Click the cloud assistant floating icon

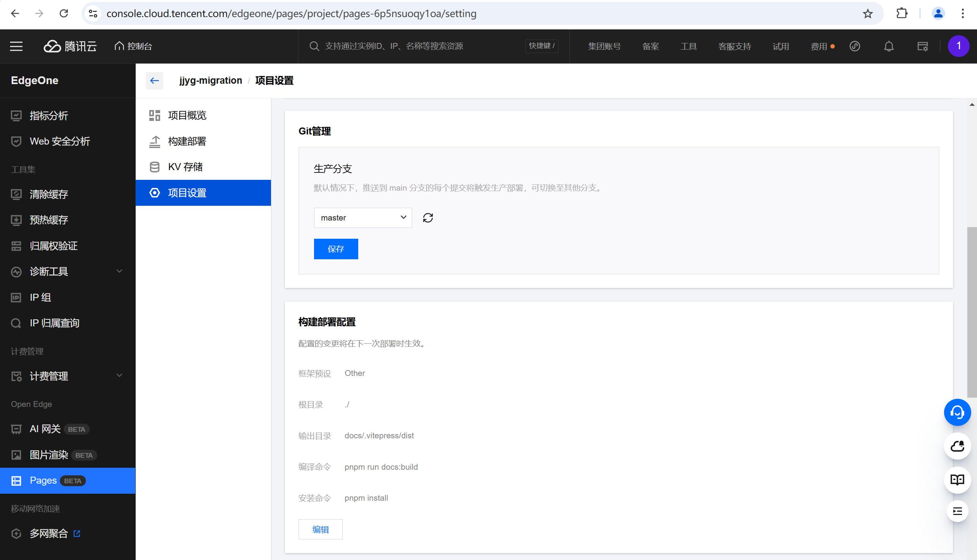tap(957, 446)
